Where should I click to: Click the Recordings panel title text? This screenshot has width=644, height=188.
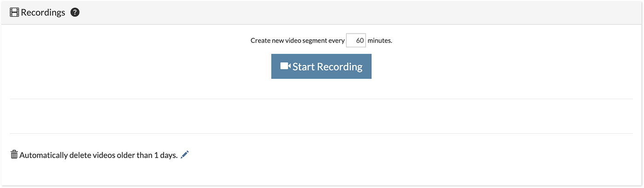coord(43,12)
